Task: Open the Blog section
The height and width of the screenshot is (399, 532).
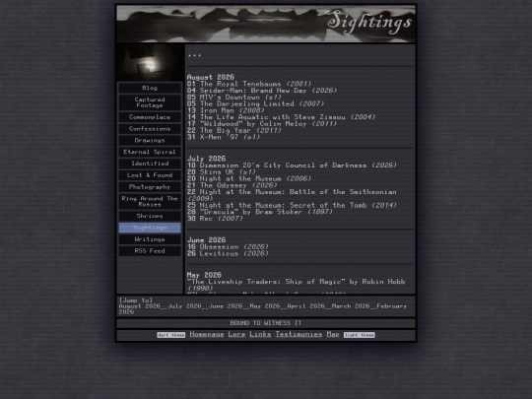Action: [150, 88]
